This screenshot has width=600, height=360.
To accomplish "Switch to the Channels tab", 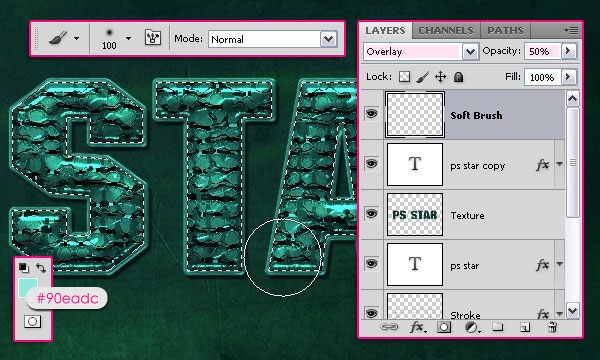I will click(445, 31).
